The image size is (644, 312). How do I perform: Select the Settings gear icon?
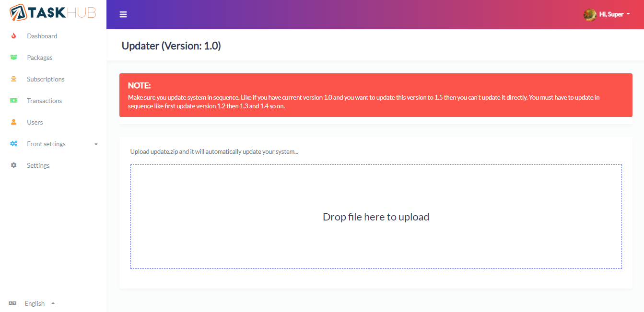[x=13, y=165]
